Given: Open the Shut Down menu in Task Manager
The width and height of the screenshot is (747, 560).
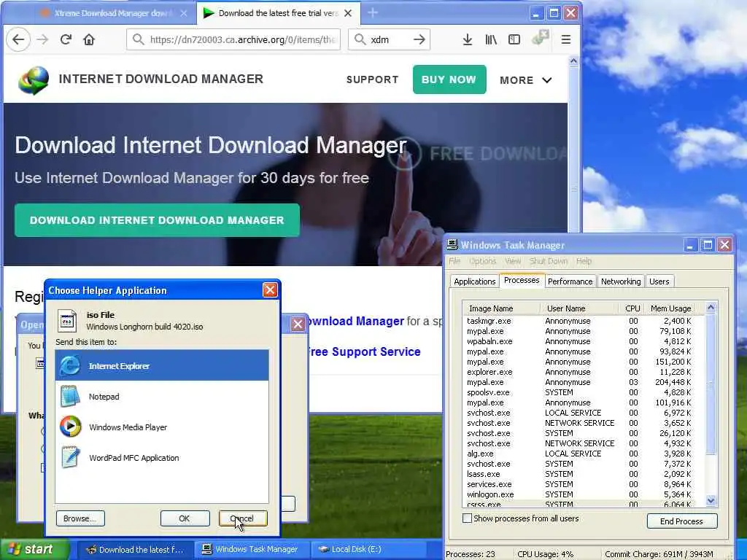Looking at the screenshot, I should pos(549,261).
